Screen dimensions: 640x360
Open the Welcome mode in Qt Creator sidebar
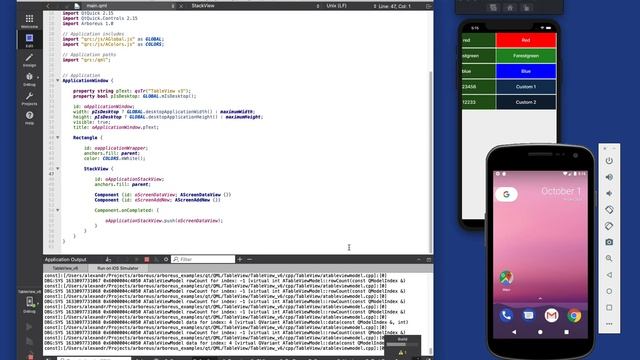[29, 21]
